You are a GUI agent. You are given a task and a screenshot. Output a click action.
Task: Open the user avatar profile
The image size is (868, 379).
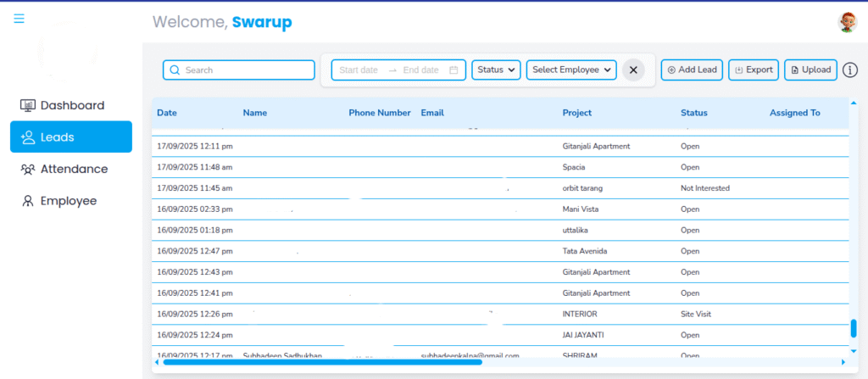(847, 22)
